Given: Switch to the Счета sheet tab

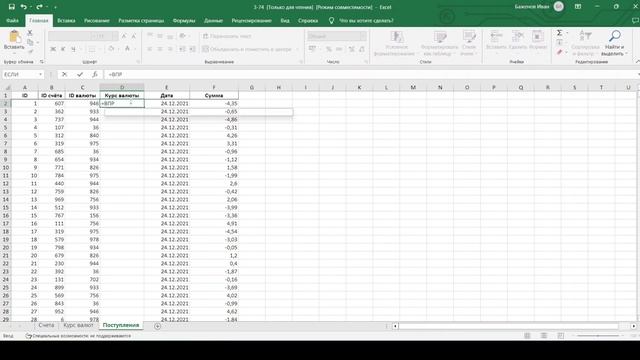Looking at the screenshot, I should click(46, 325).
